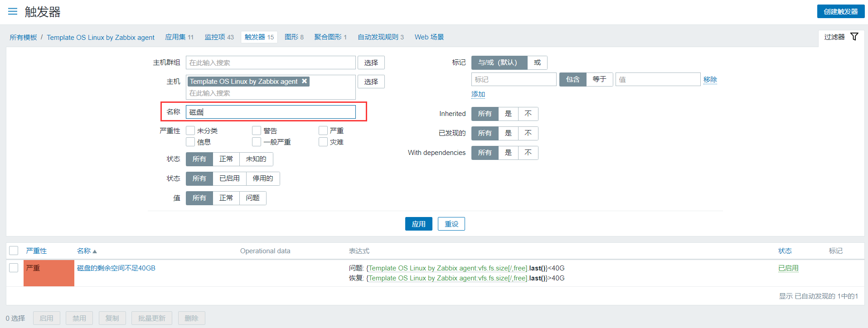Reset the filter with 重设
The image size is (868, 328).
[451, 224]
